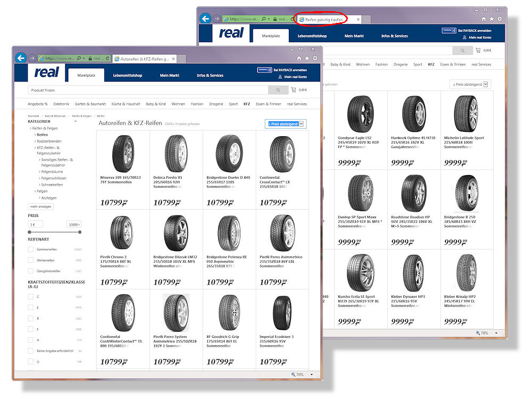Close the Reifen günstig kaufen tab
532x399 pixels.
tap(358, 19)
